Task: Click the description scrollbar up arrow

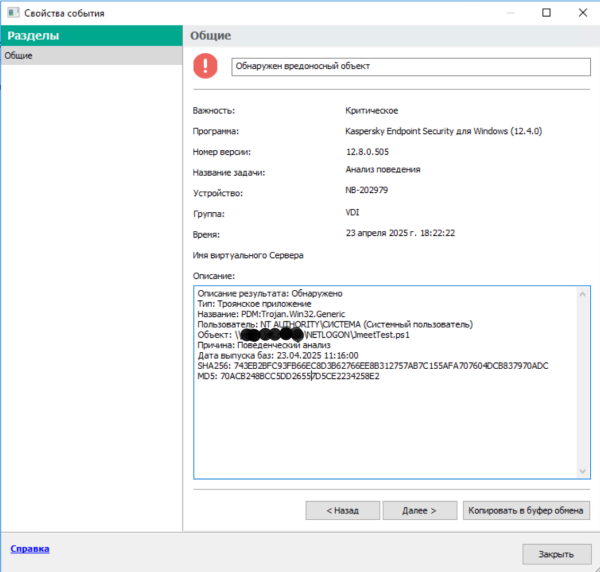Action: point(582,294)
